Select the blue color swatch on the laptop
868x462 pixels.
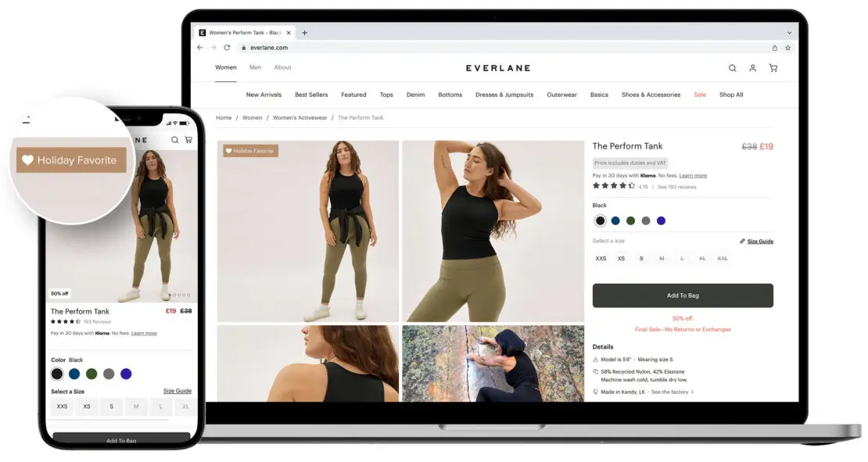pyautogui.click(x=615, y=220)
